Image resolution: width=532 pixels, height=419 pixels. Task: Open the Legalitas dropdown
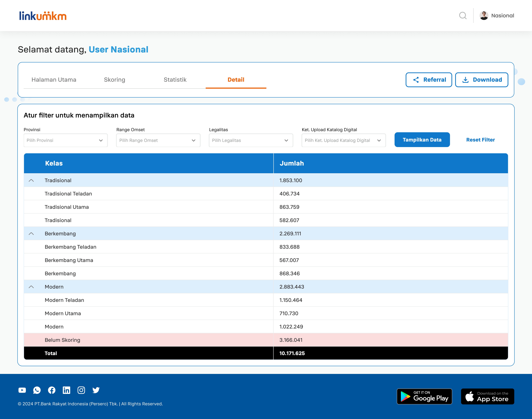click(x=251, y=140)
